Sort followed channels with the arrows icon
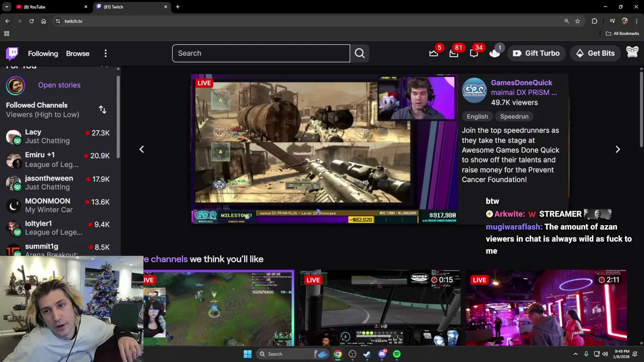 [103, 110]
